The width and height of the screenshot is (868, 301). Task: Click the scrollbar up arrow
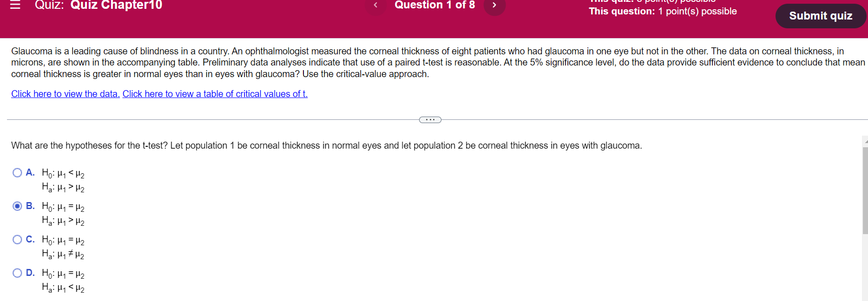pos(864,139)
